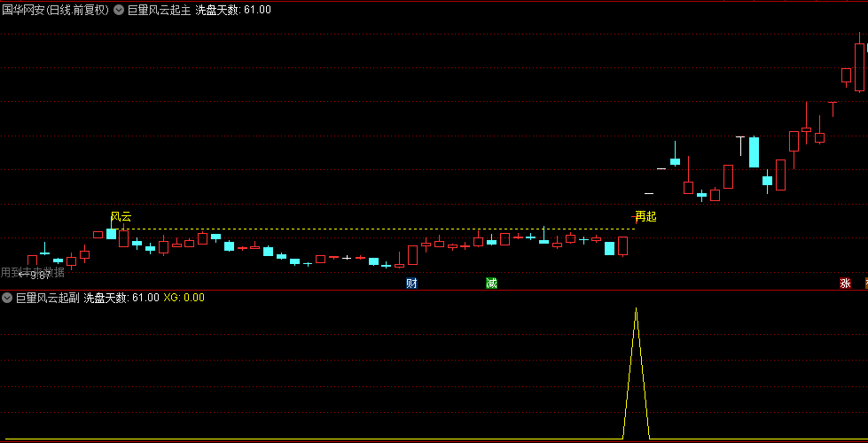
Task: Click the 用到未来数据 warning text
Action: tap(33, 271)
